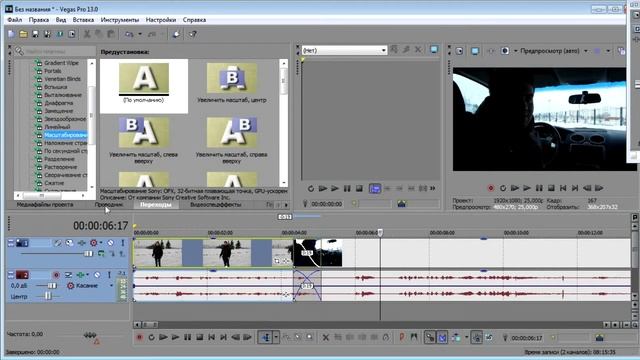The image size is (640, 360).
Task: Toggle Mute on video track 1
Action: (x=111, y=243)
